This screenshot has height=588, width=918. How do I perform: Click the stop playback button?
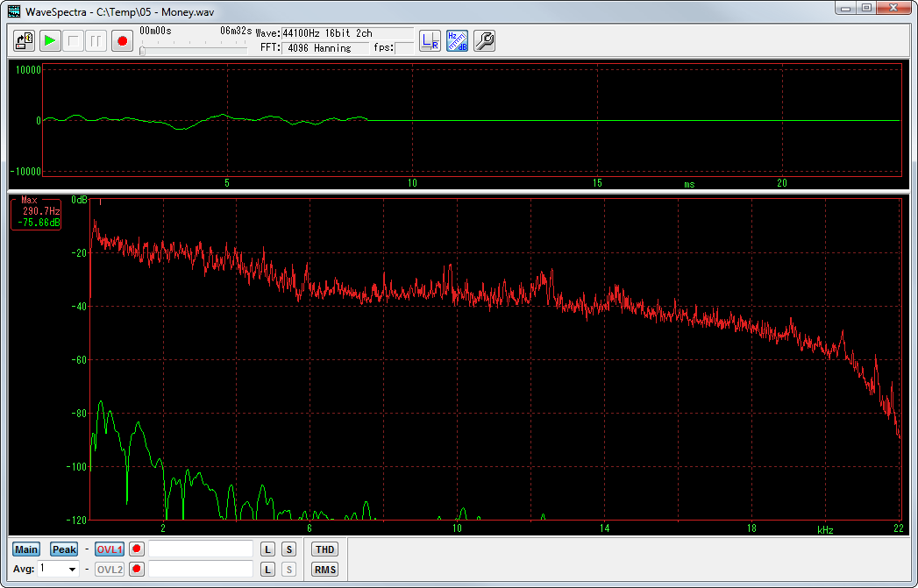click(x=73, y=41)
